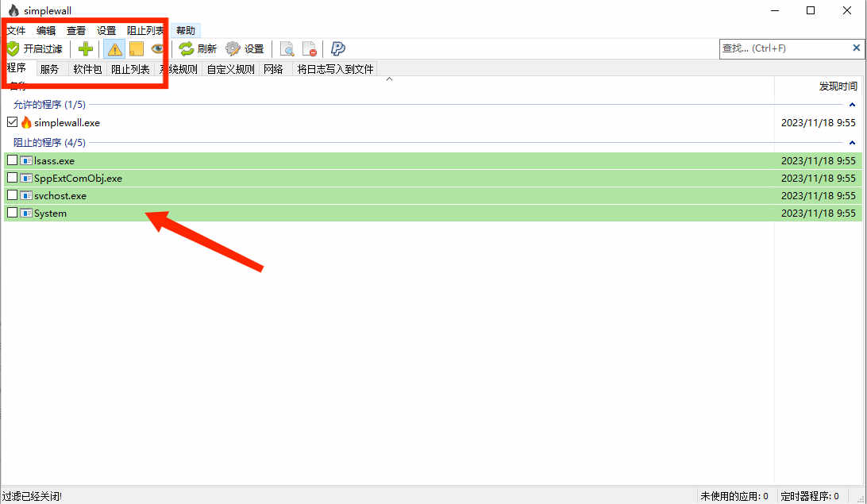Select the svchost.exe row name
The width and height of the screenshot is (867, 504).
coord(60,195)
